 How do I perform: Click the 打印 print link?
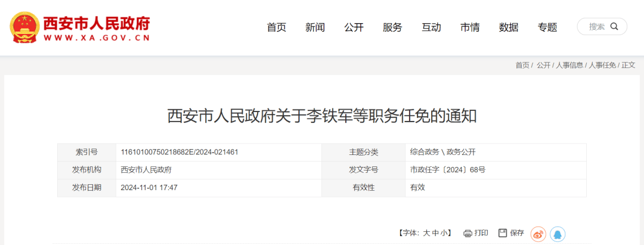point(481,233)
